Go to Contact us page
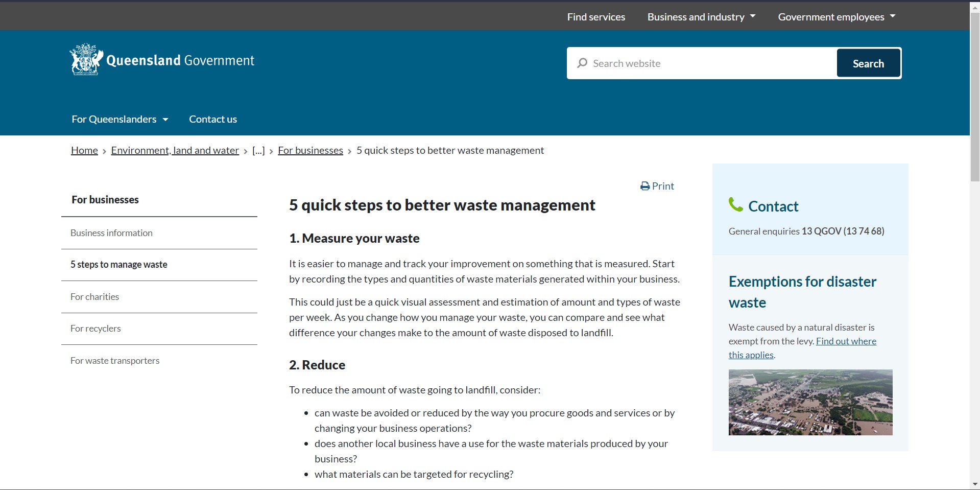The image size is (980, 490). point(213,119)
